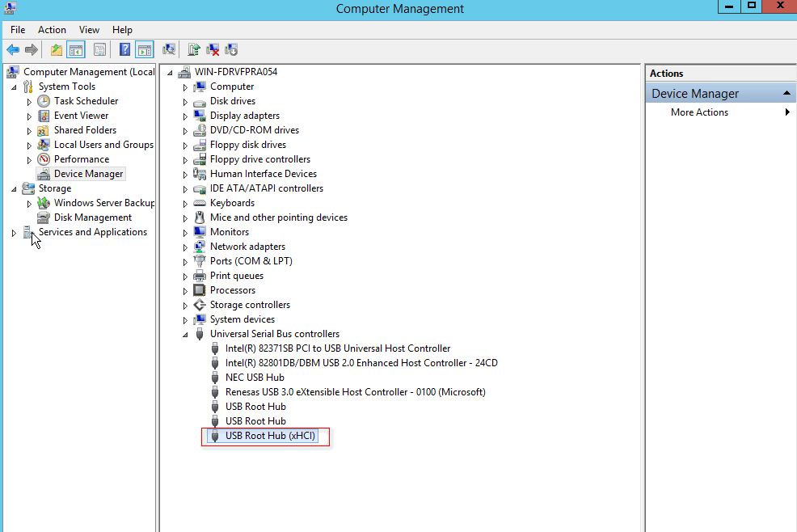Expand Local Users and Groups node
The image size is (797, 532).
coord(29,146)
